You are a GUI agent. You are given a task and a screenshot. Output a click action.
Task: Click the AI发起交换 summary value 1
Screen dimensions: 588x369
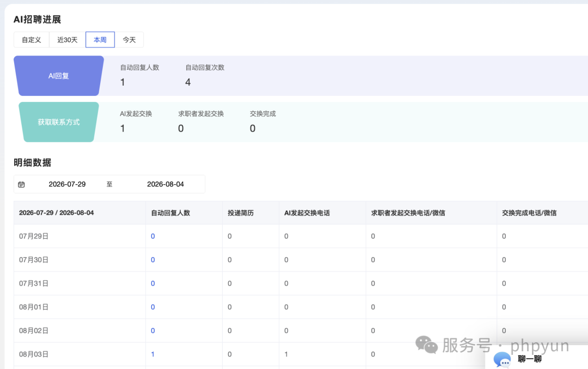coord(122,129)
